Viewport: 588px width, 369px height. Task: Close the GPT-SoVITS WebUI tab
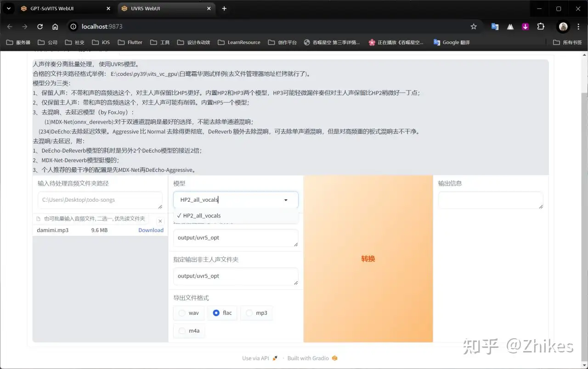pos(108,8)
